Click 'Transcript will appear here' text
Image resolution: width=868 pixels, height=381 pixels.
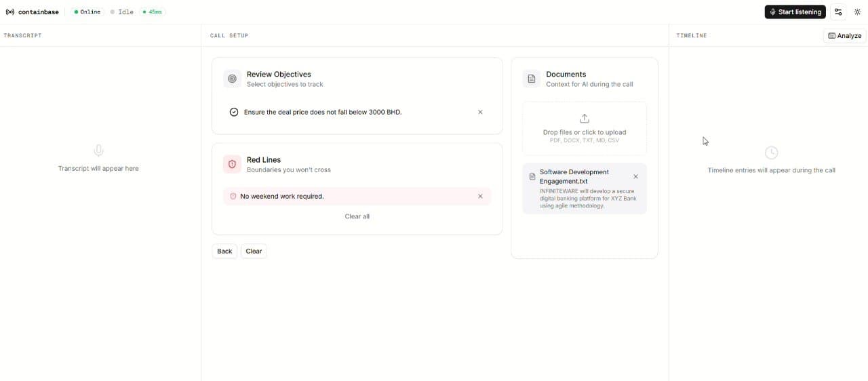[x=98, y=168]
